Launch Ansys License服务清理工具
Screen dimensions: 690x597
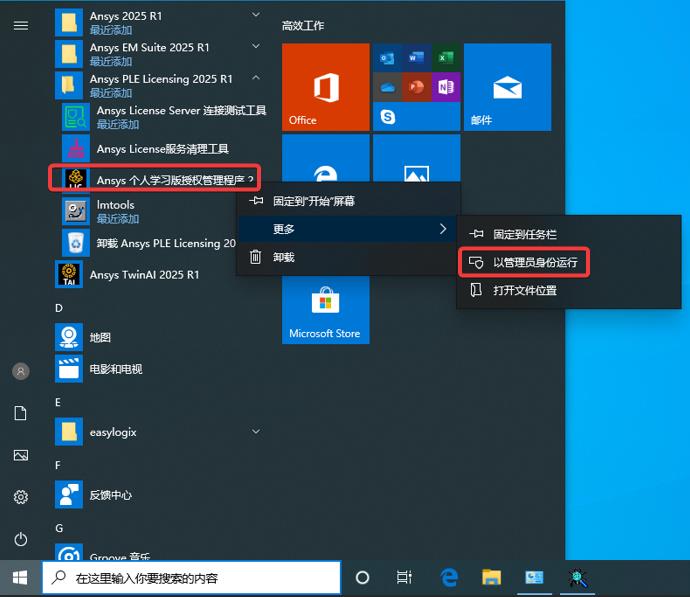click(x=164, y=149)
